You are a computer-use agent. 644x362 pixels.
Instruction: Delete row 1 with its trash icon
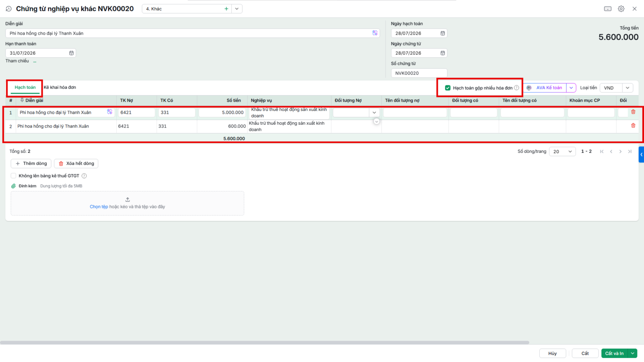(633, 112)
